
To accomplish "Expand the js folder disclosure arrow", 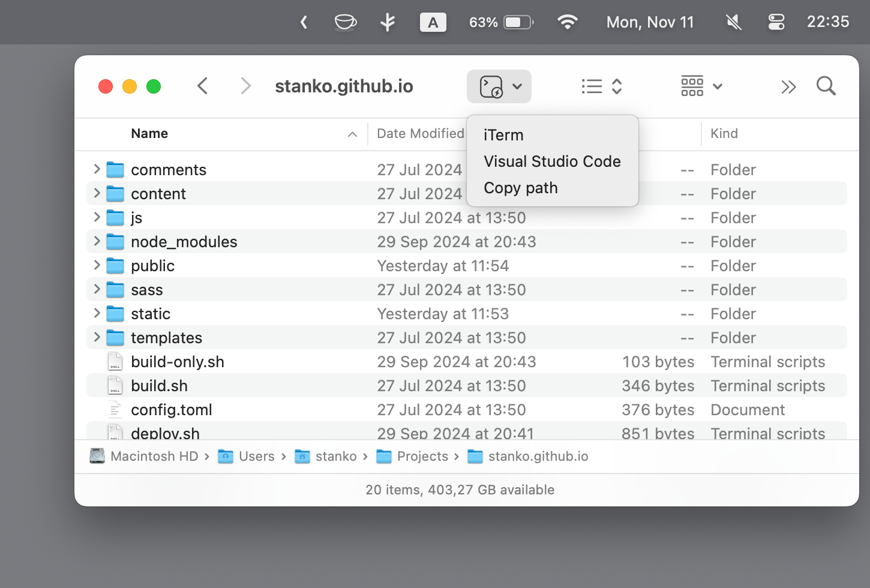I will 97,217.
